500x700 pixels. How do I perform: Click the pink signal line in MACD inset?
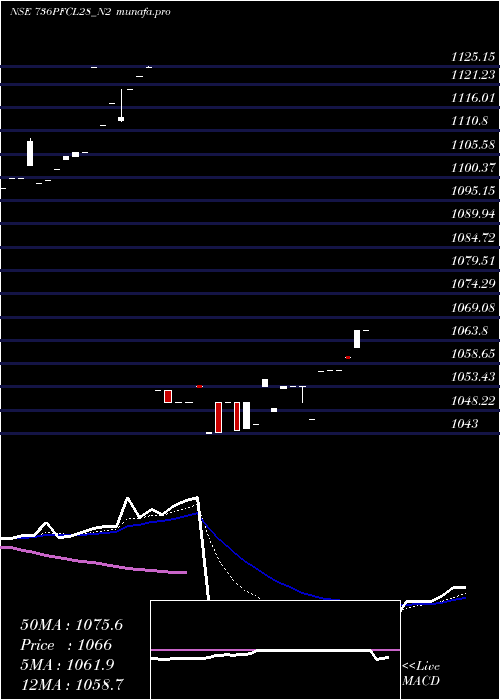coord(275,650)
